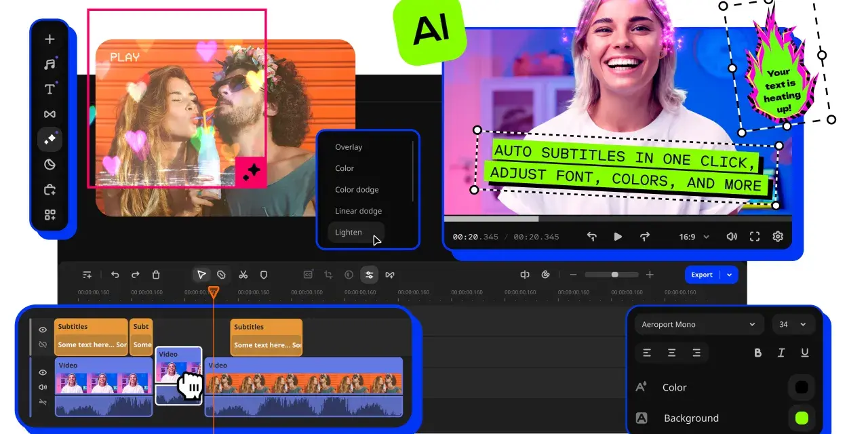
Task: Step back with the rewind arrow
Action: pos(591,237)
